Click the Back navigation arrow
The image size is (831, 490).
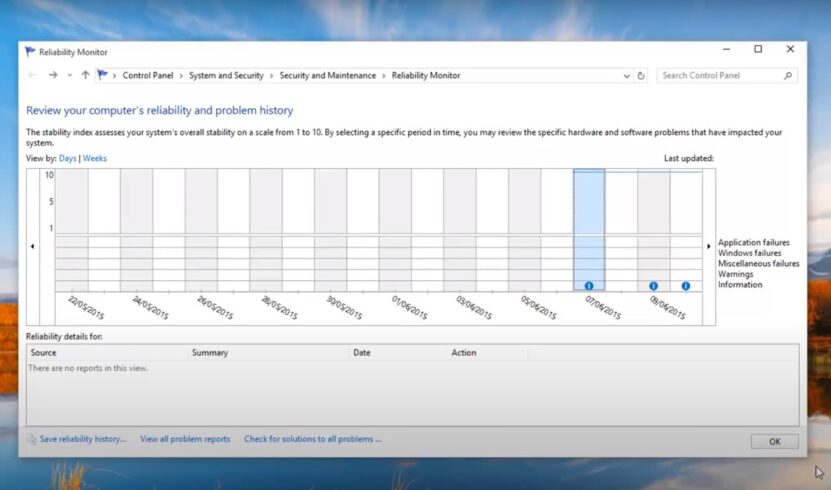[32, 75]
